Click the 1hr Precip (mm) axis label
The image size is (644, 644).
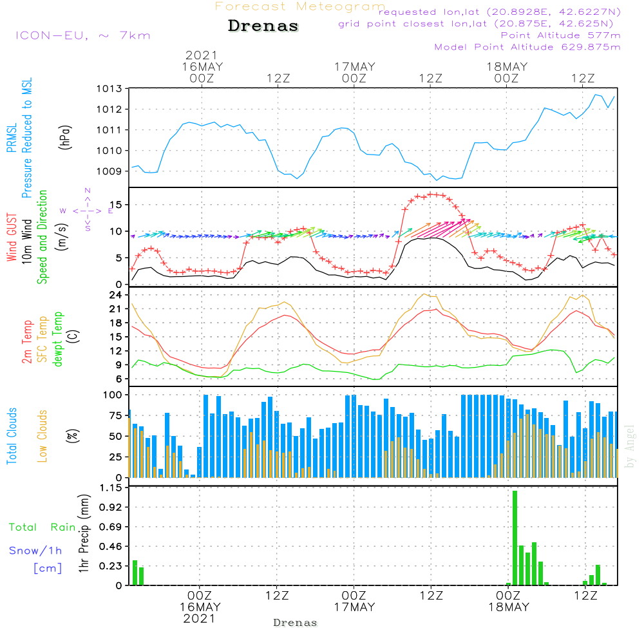pos(84,533)
